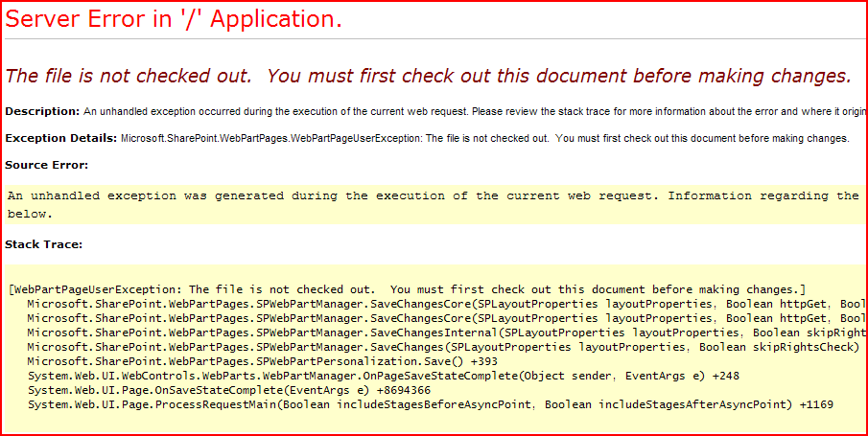Click the word 'below.' in Source Error box
Viewport: 868px width, 436px height.
click(30, 215)
